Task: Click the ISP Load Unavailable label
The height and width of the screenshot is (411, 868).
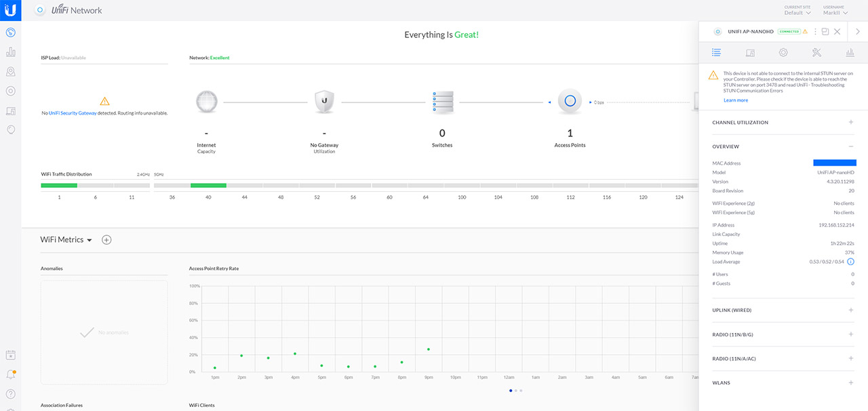Action: (63, 58)
